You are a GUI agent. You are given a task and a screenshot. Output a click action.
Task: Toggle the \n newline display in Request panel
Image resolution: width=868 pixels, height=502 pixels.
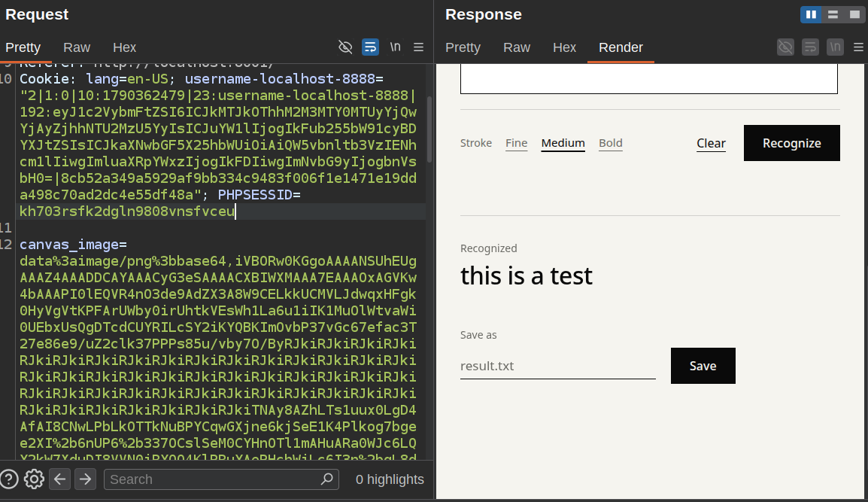pyautogui.click(x=395, y=47)
